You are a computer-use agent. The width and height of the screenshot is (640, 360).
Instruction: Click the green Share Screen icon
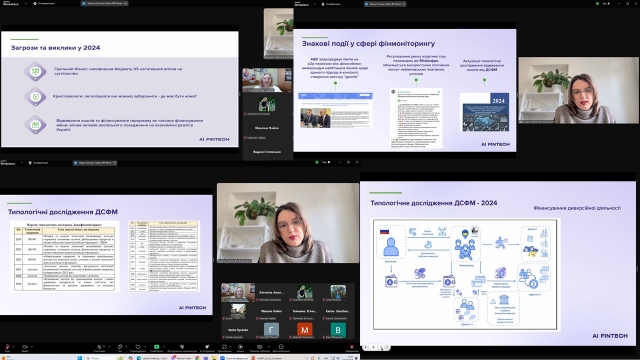pos(156,347)
